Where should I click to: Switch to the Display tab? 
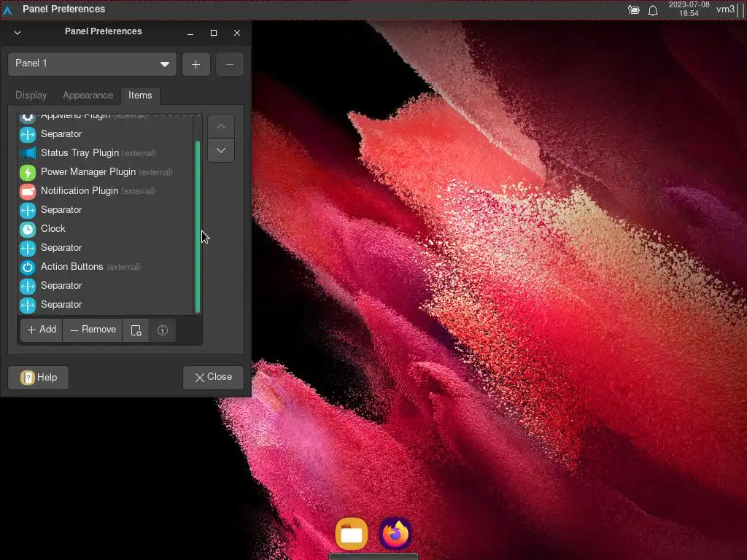point(31,96)
